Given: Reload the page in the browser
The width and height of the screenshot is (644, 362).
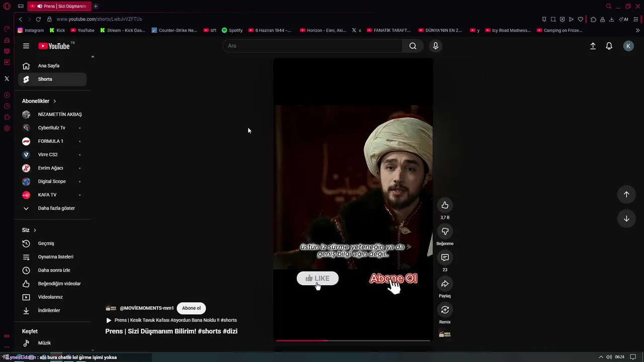Looking at the screenshot, I should click(x=38, y=19).
